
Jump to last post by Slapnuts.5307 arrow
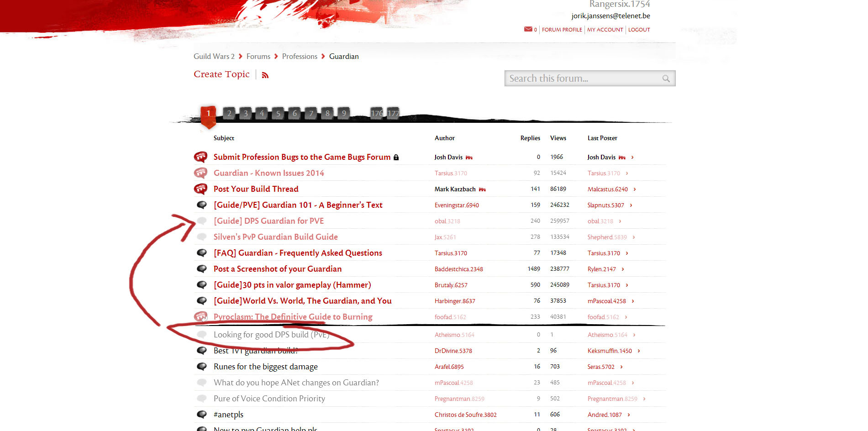click(631, 205)
